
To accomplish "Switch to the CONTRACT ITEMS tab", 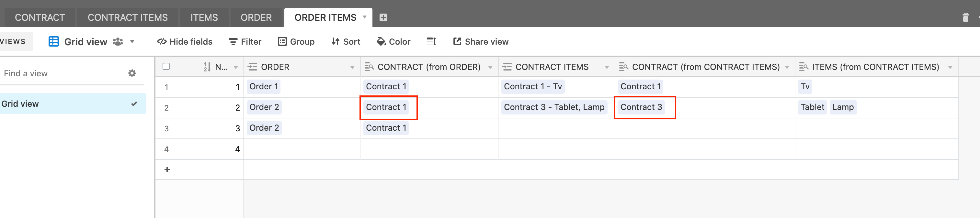I will click(128, 17).
